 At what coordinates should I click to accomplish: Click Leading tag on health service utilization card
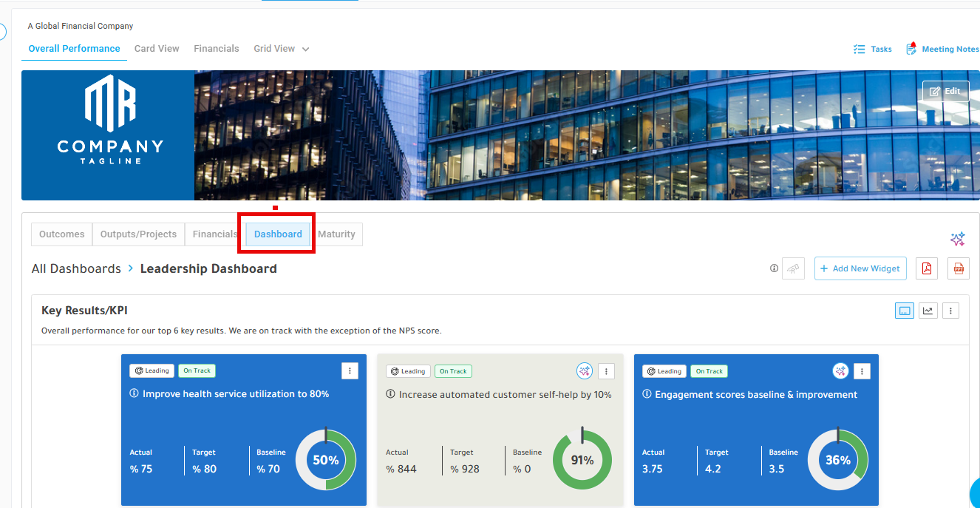click(x=152, y=370)
